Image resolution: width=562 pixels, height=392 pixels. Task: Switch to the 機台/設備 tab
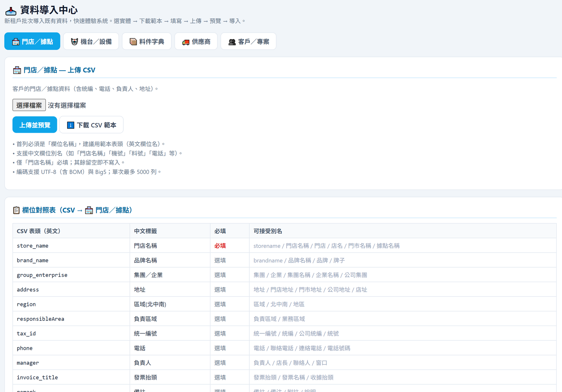(91, 41)
